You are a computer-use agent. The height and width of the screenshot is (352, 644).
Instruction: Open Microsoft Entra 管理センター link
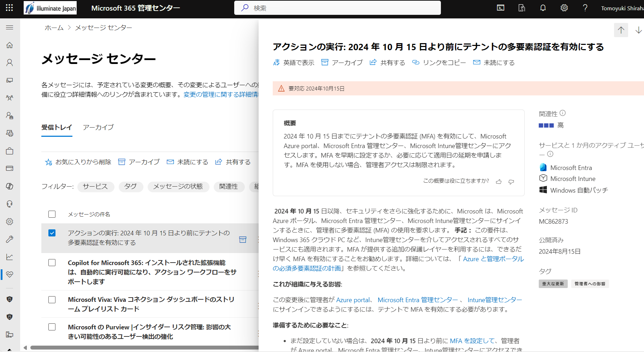point(418,300)
